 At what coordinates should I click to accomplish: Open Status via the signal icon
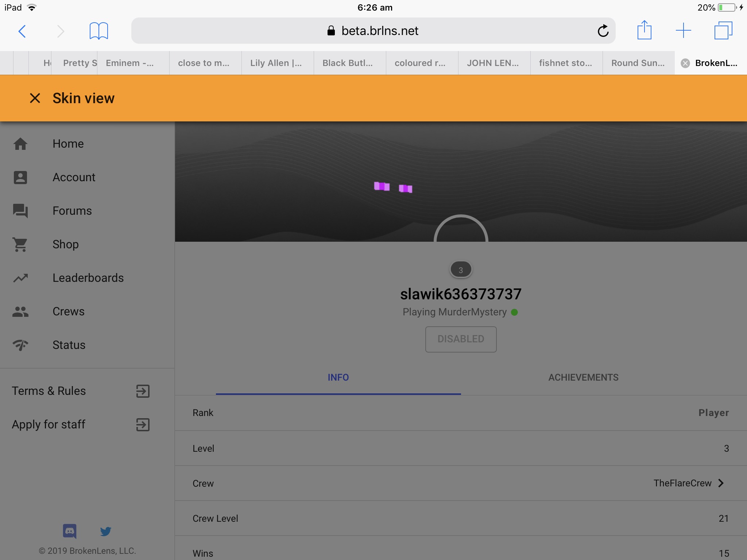pyautogui.click(x=20, y=345)
